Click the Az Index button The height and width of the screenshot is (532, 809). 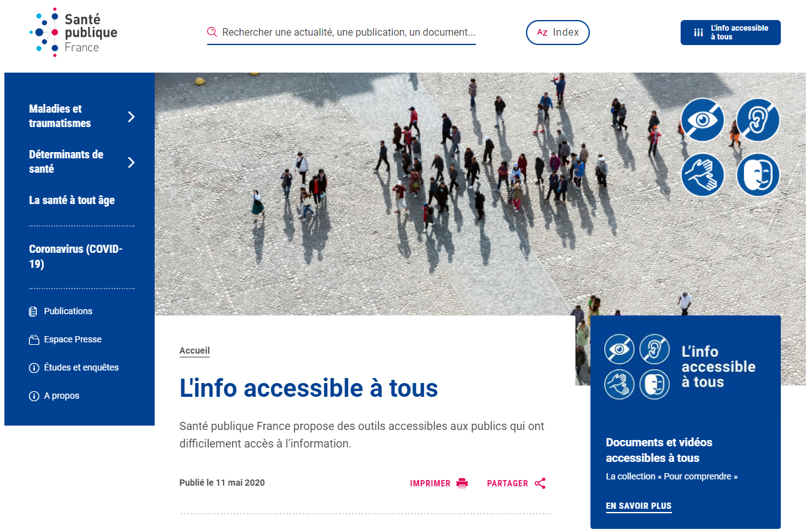pyautogui.click(x=558, y=33)
